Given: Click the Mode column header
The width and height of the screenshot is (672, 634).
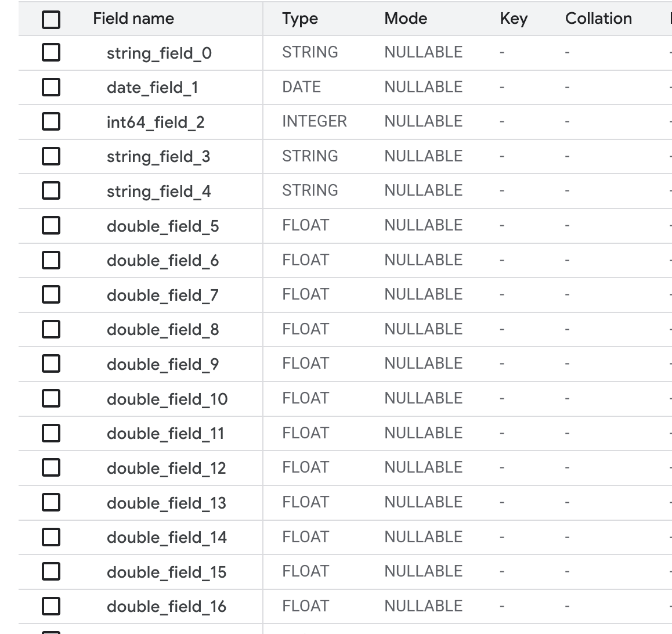Looking at the screenshot, I should click(x=405, y=19).
